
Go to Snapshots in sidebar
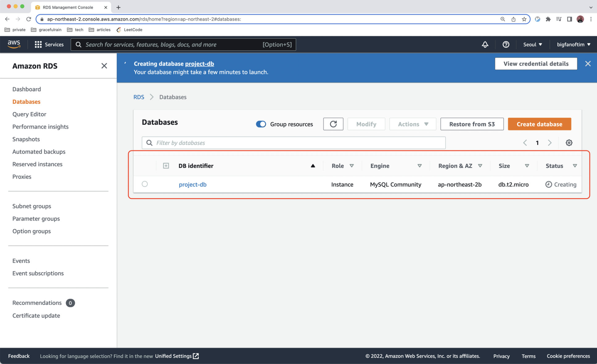click(26, 139)
